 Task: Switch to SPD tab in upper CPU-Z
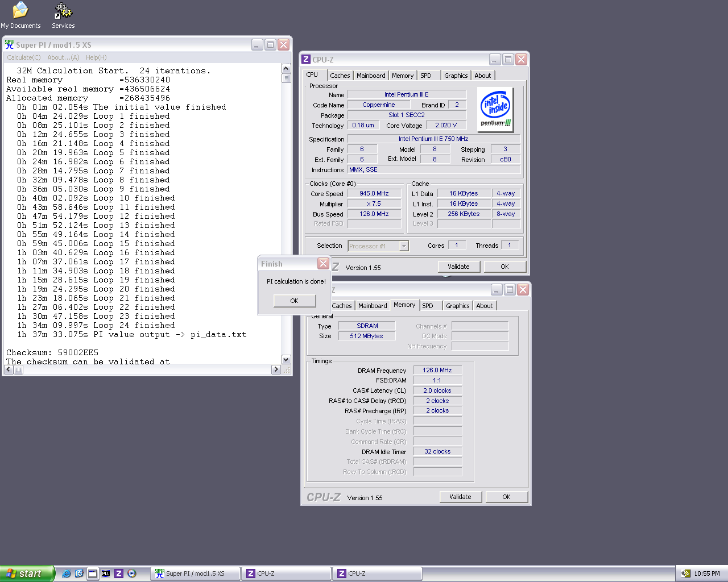click(426, 76)
